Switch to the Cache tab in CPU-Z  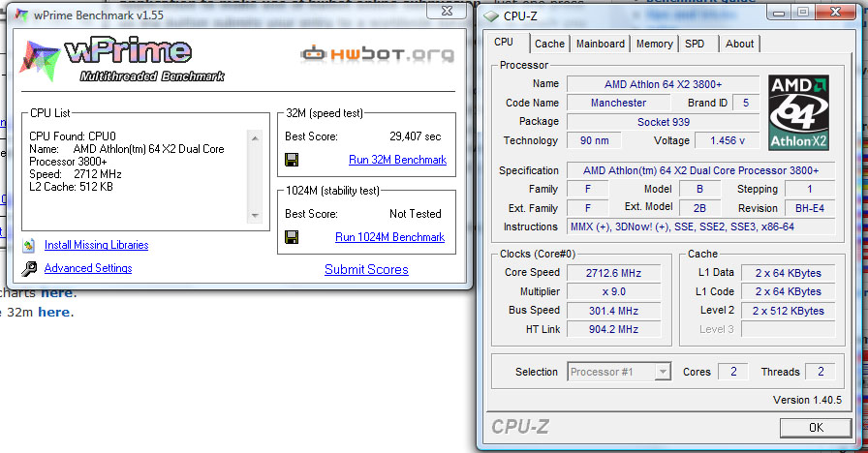549,44
